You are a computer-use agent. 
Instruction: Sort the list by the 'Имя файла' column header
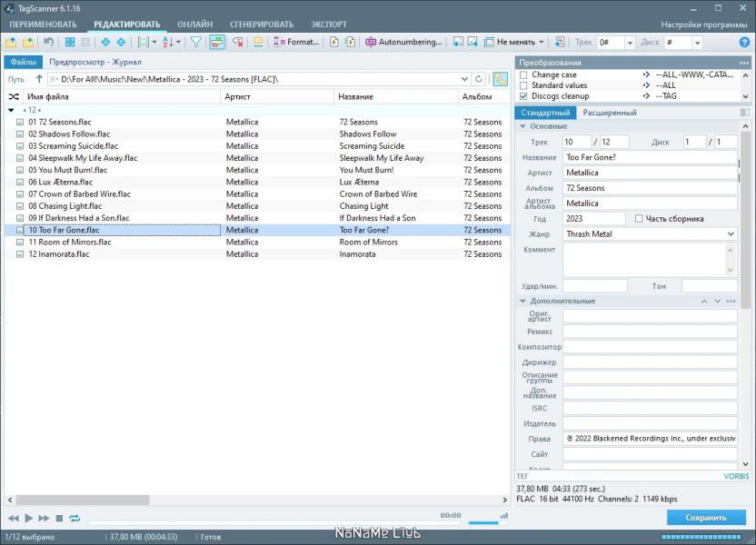[x=122, y=97]
